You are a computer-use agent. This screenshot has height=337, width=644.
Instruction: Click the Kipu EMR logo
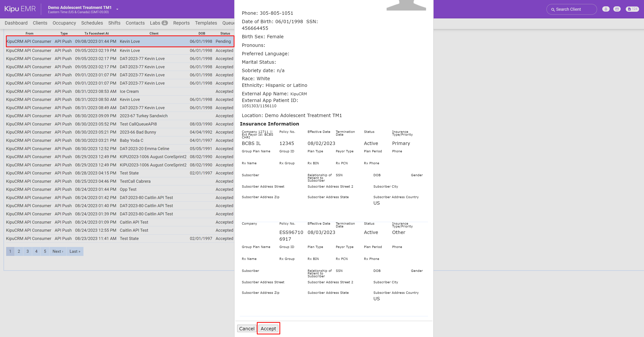tap(20, 8)
